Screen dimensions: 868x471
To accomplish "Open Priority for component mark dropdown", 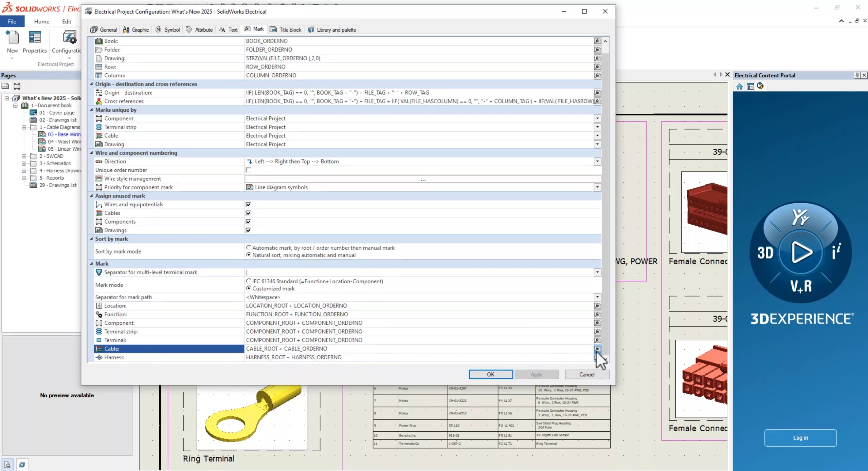I will [x=597, y=187].
